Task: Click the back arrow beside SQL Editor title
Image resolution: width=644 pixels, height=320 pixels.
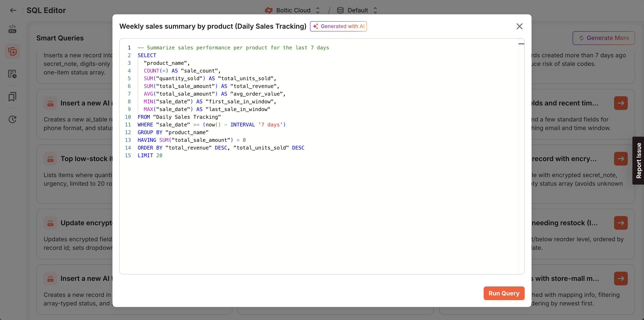Action: click(x=13, y=10)
